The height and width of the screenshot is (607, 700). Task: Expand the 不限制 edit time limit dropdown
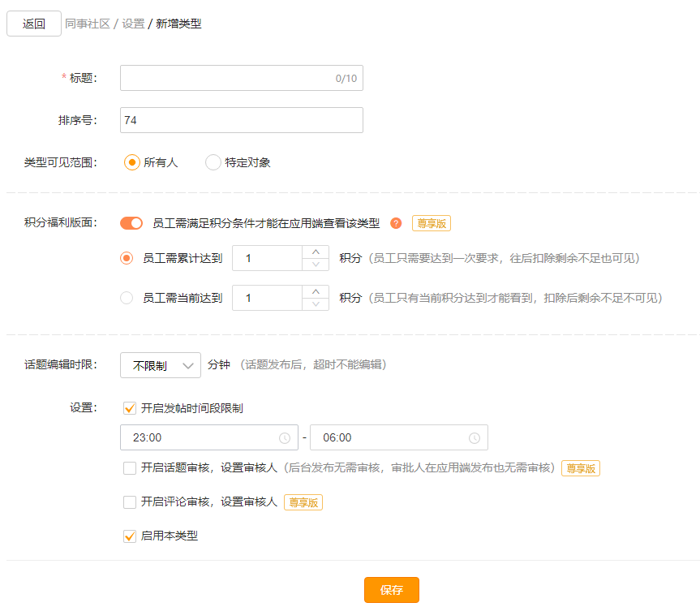(x=161, y=365)
